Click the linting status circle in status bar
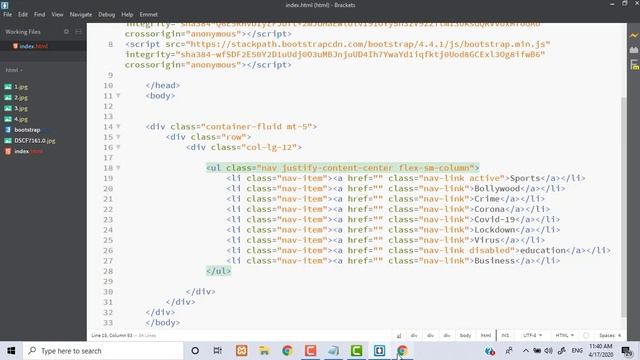 (x=586, y=336)
